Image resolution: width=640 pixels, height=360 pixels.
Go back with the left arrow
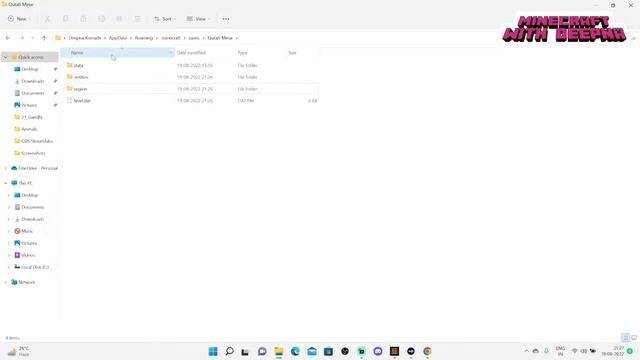coord(8,38)
